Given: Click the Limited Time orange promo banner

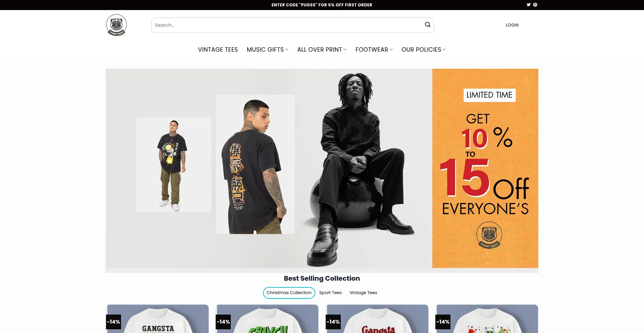Looking at the screenshot, I should (485, 168).
